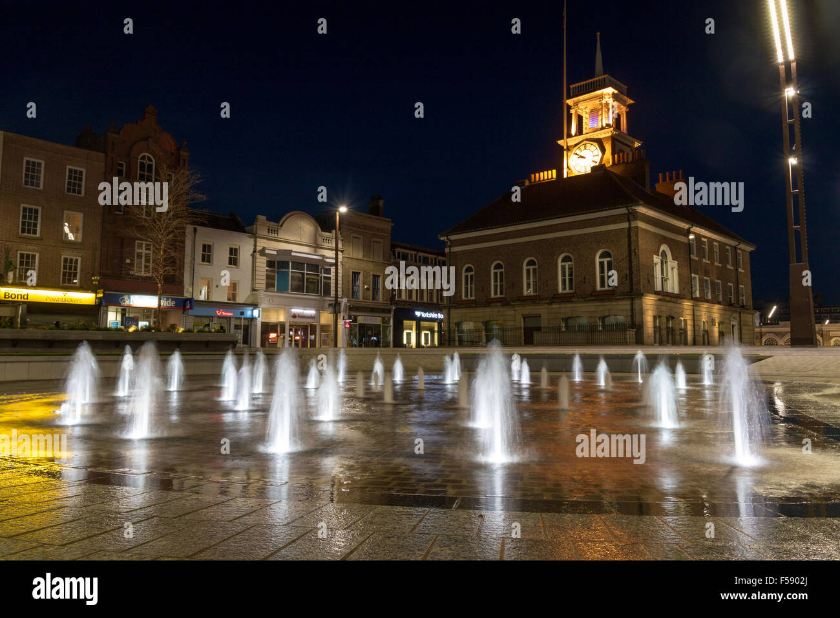The image size is (840, 618).
Task: Click the Yorkshire Bank illuminated sign
Action: [x=428, y=315]
